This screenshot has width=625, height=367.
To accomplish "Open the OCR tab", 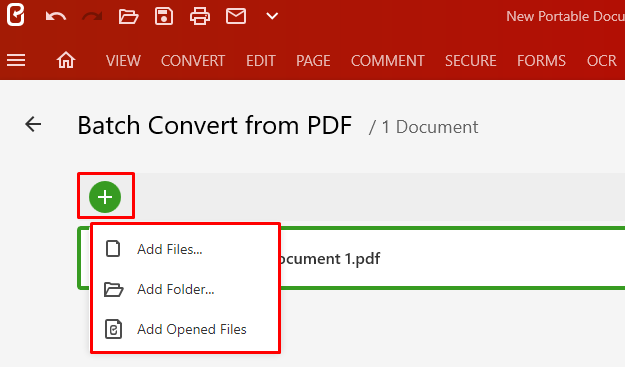I will [601, 61].
